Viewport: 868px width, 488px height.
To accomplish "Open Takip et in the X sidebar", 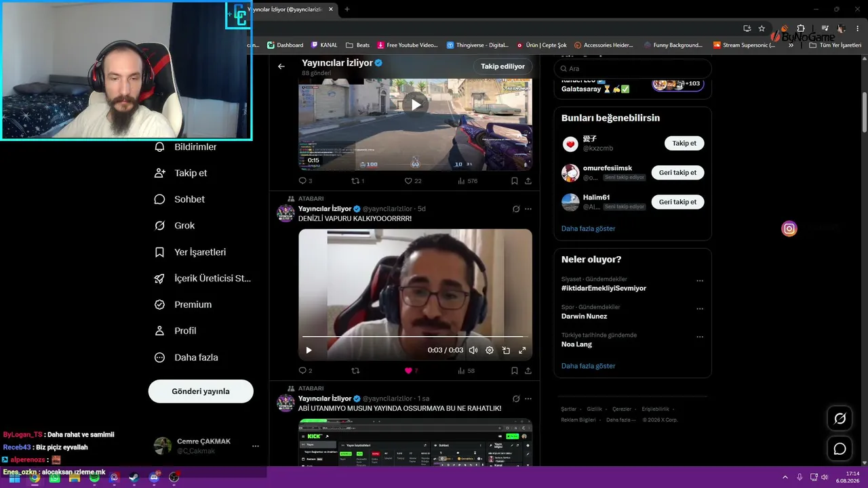I will point(180,173).
